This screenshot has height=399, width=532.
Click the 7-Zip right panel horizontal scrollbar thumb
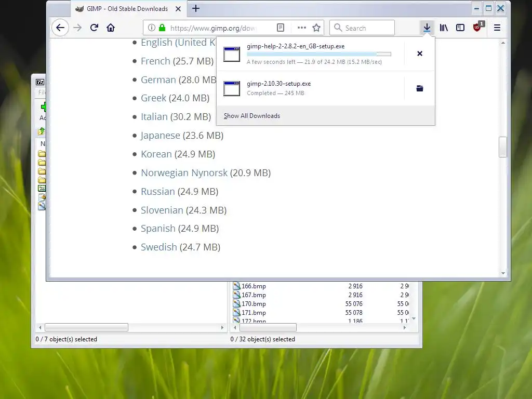pyautogui.click(x=268, y=327)
